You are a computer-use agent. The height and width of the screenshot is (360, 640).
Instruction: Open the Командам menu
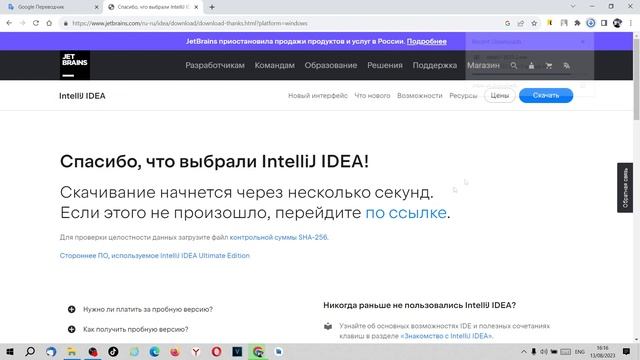(x=274, y=65)
